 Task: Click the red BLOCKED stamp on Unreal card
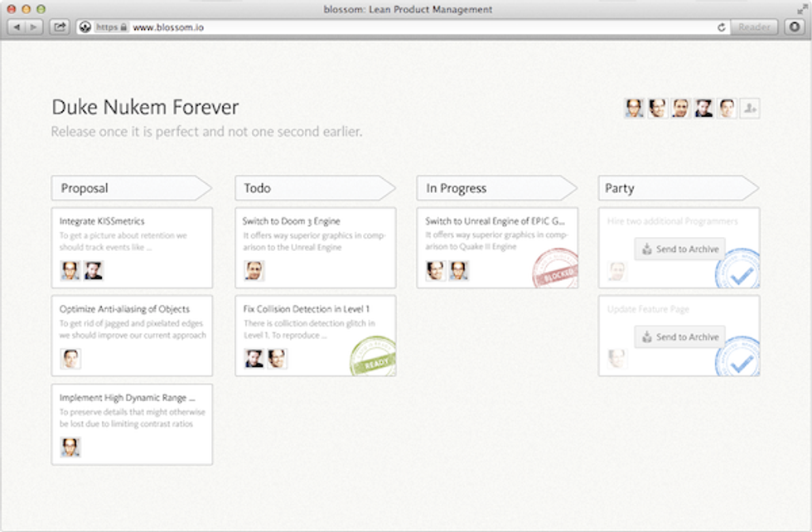pos(555,268)
